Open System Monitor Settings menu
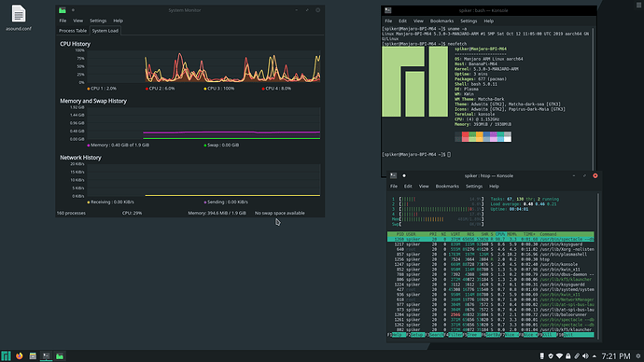Viewport: 644px width, 362px height. point(98,21)
